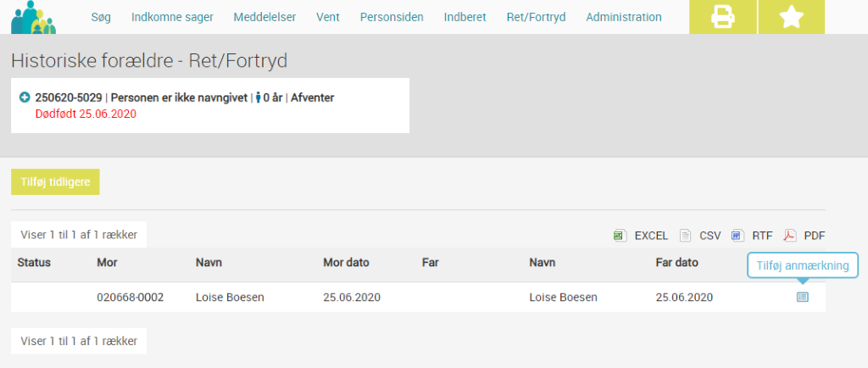Click the RTF document icon
The height and width of the screenshot is (368, 868).
[737, 236]
